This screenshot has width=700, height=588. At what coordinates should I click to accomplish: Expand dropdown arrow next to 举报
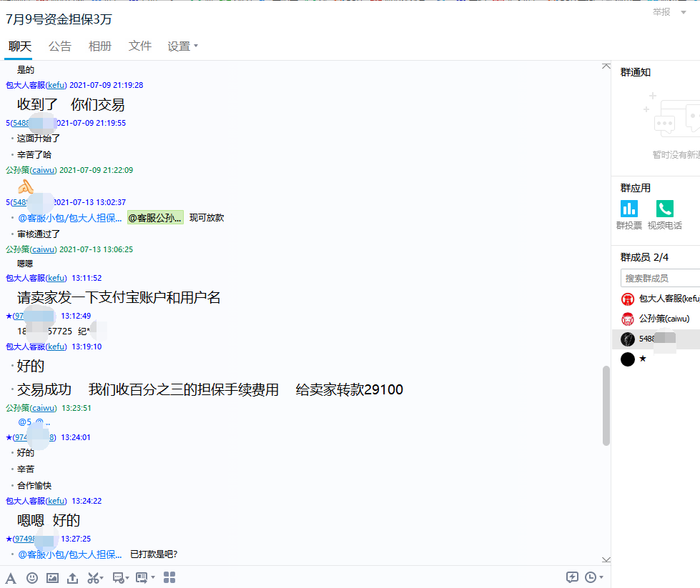(x=684, y=12)
